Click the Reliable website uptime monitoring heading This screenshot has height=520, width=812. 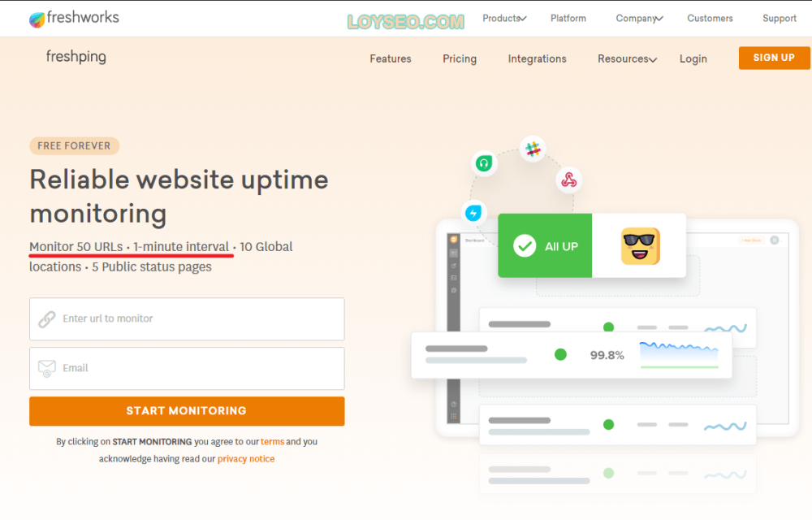(x=179, y=197)
